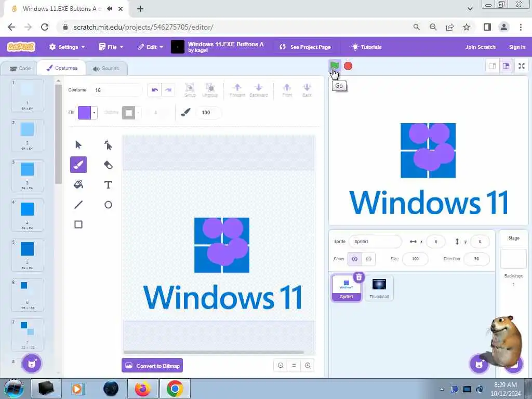Delete Sprite1 with the trash icon
Image resolution: width=532 pixels, height=399 pixels.
click(x=358, y=277)
